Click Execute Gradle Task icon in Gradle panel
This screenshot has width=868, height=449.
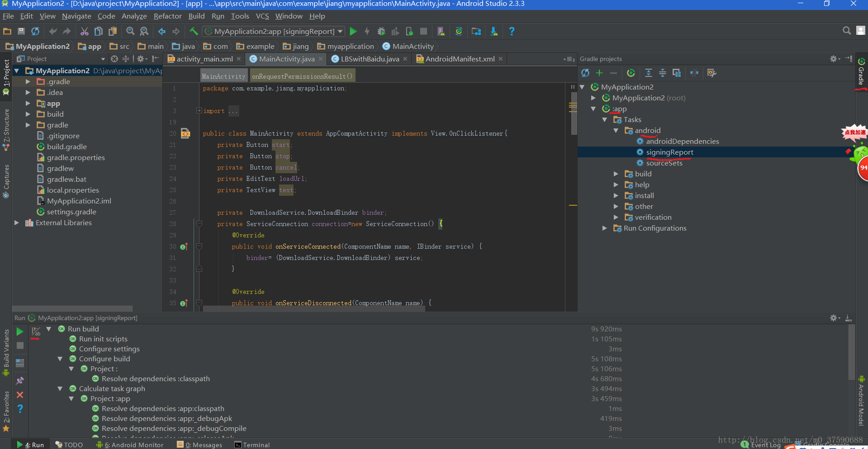(x=631, y=73)
